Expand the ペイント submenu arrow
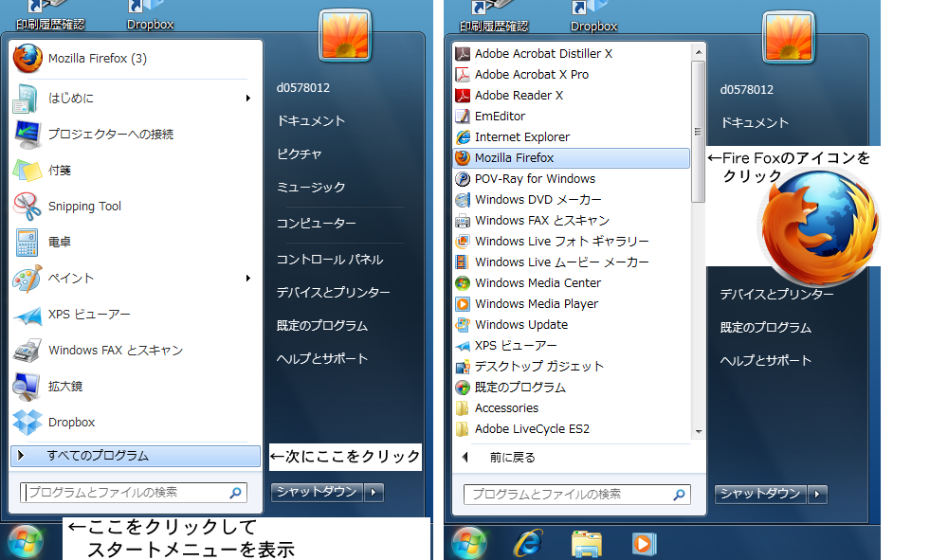This screenshot has width=948, height=560. [x=248, y=279]
